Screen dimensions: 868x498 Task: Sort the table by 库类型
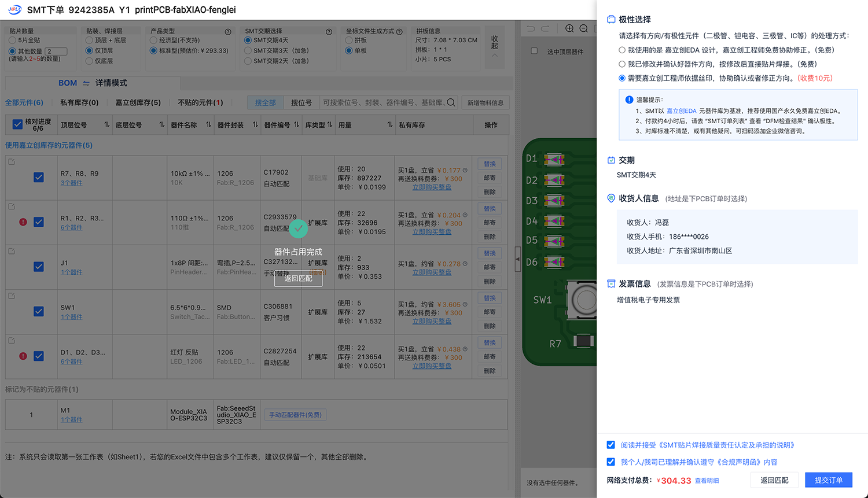click(330, 125)
